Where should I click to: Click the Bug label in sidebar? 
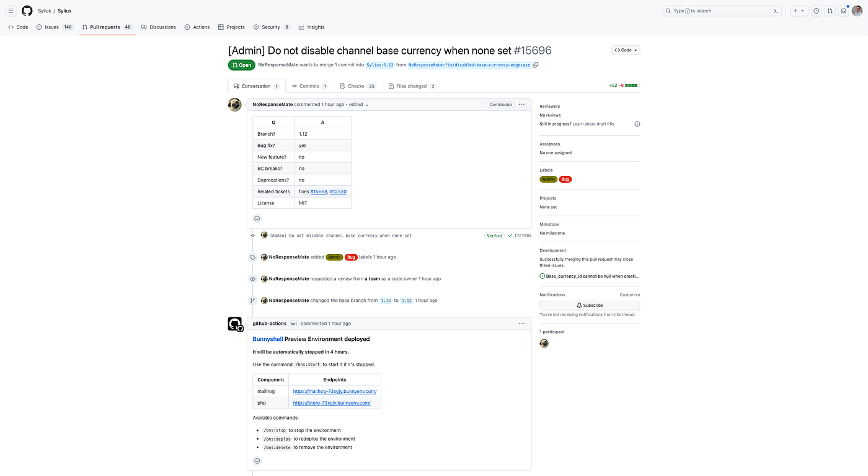point(565,179)
